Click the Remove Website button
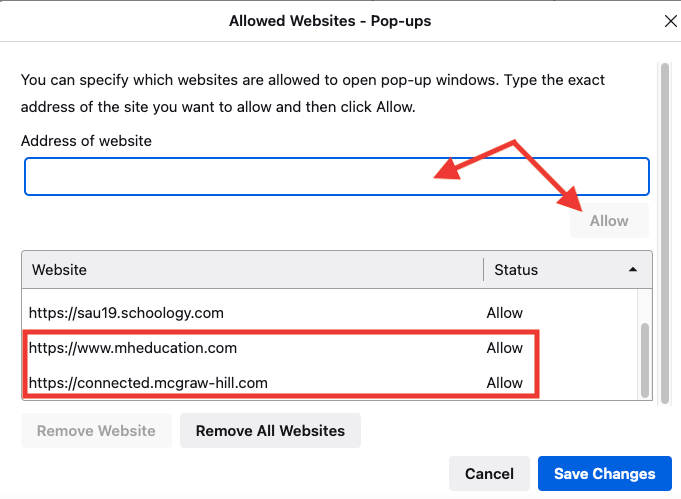 [x=96, y=431]
